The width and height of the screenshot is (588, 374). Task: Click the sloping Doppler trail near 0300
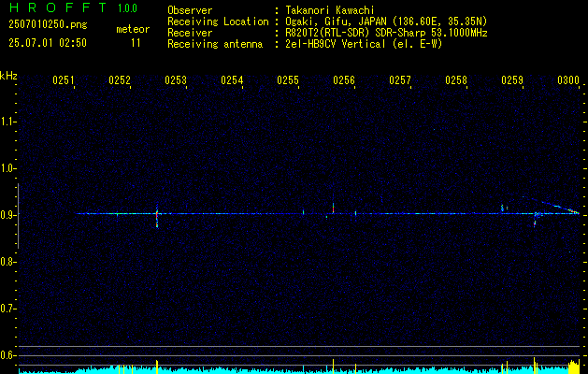tap(552, 205)
